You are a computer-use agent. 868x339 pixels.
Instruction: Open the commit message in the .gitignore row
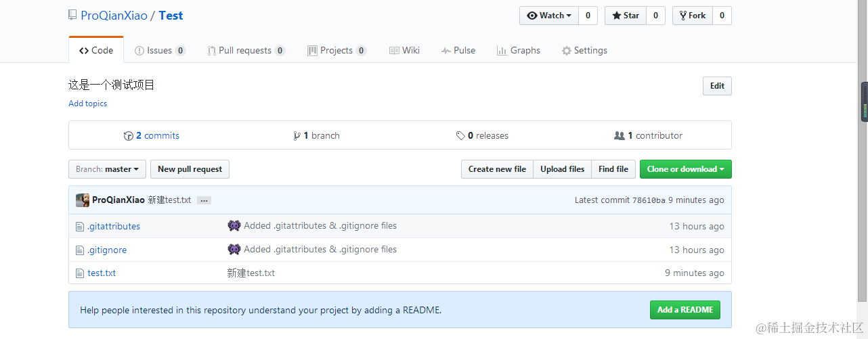point(320,250)
